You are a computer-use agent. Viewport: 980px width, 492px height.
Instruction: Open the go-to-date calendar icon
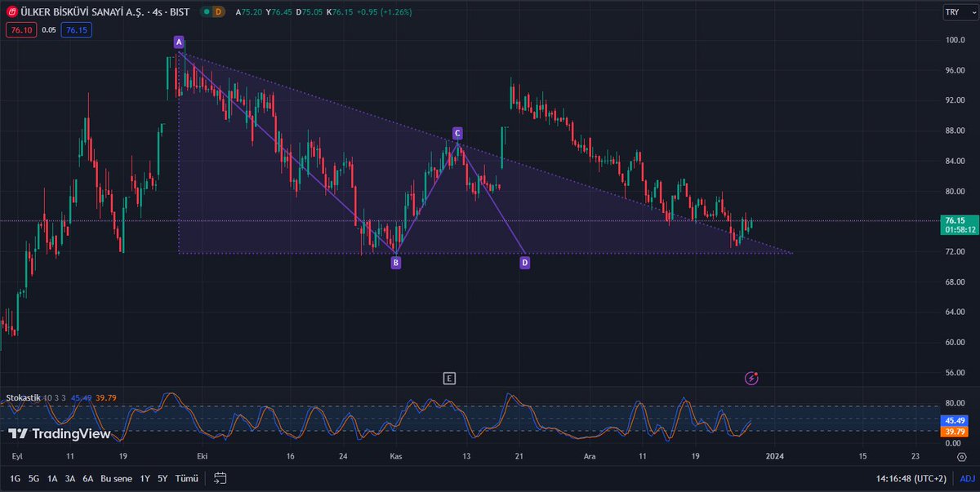tap(220, 478)
